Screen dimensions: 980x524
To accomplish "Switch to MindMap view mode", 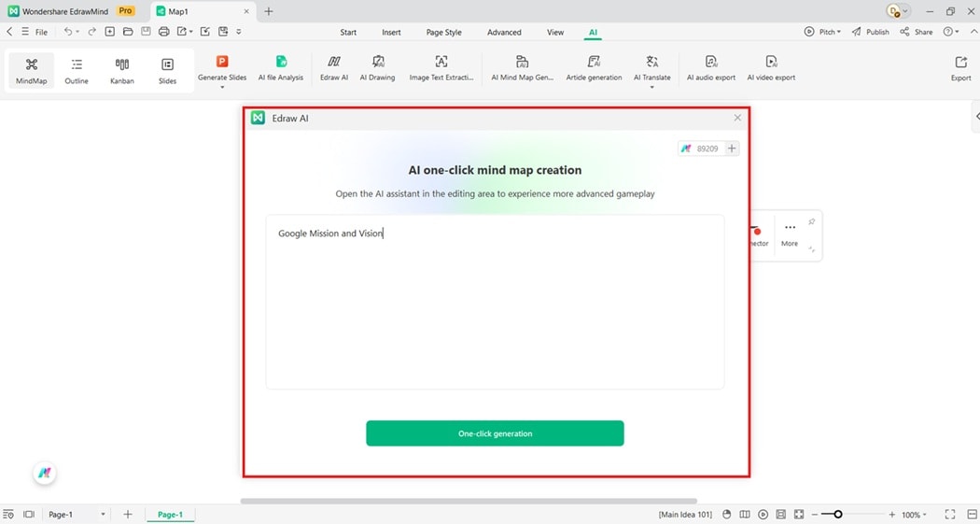I will pyautogui.click(x=31, y=71).
